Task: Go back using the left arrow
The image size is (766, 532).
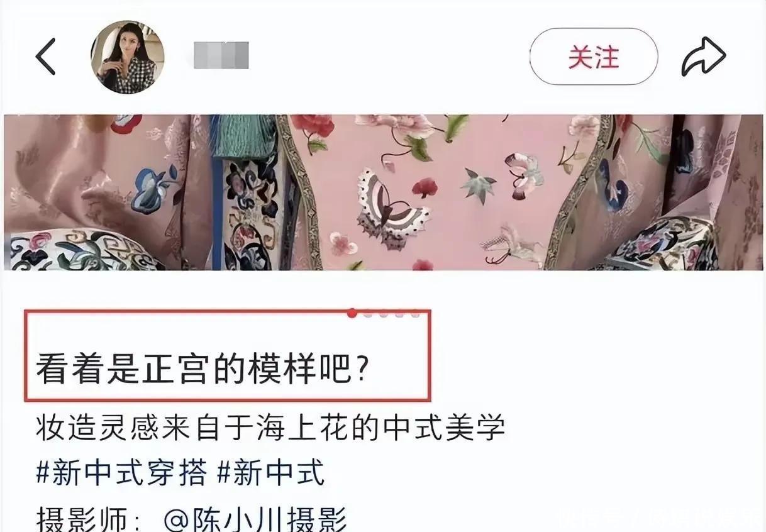Action: click(45, 57)
